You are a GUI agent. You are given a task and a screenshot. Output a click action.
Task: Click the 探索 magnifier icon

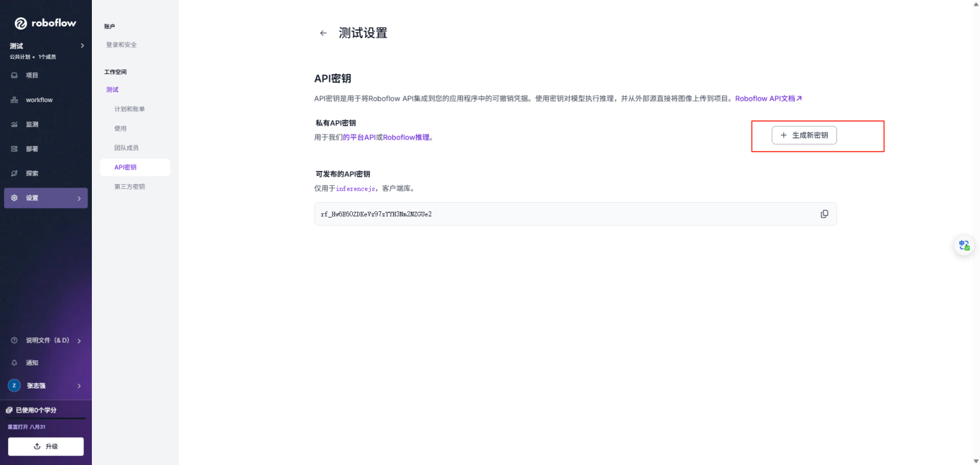click(x=14, y=173)
